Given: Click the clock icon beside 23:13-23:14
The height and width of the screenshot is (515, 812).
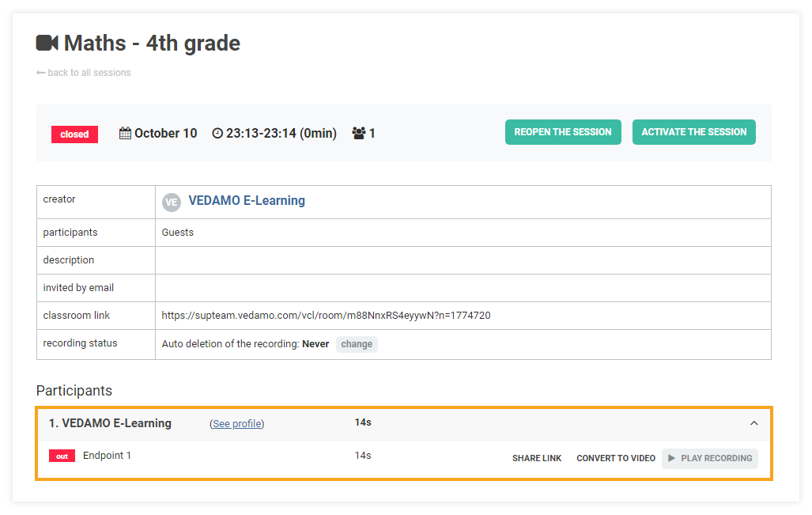Looking at the screenshot, I should click(x=217, y=133).
